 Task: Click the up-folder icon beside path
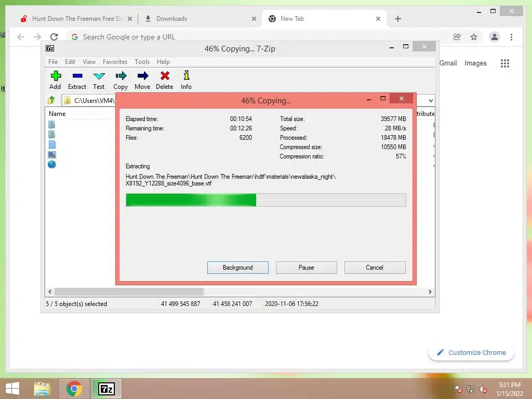[x=51, y=100]
